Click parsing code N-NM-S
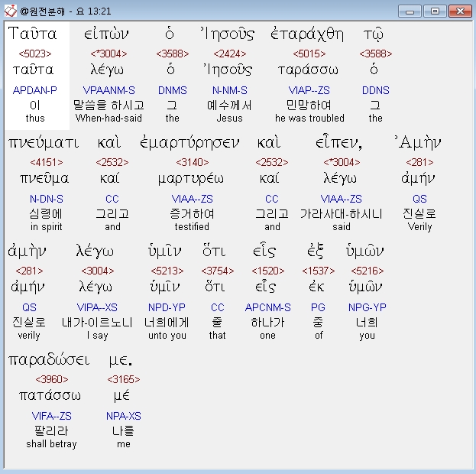 click(x=230, y=90)
